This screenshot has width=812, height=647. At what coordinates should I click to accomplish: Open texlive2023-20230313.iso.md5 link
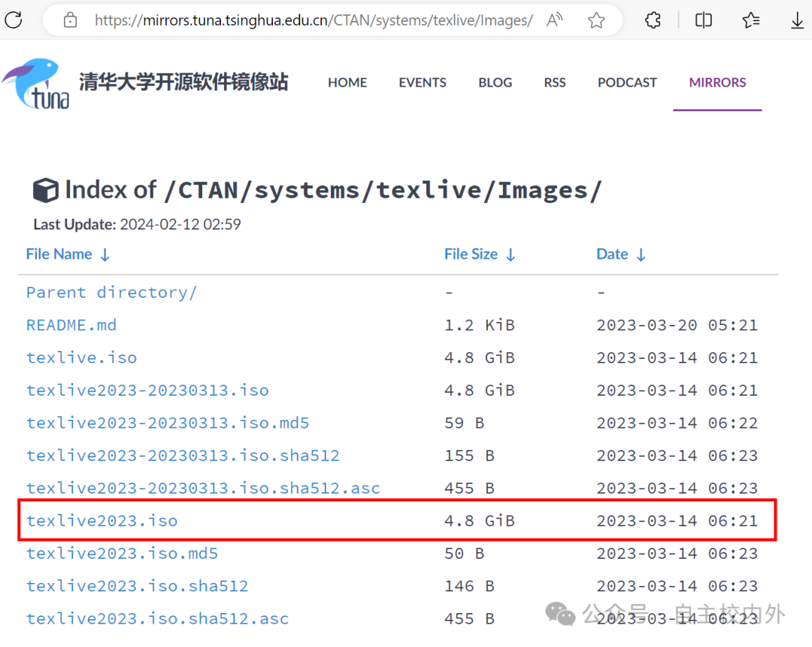click(x=168, y=423)
